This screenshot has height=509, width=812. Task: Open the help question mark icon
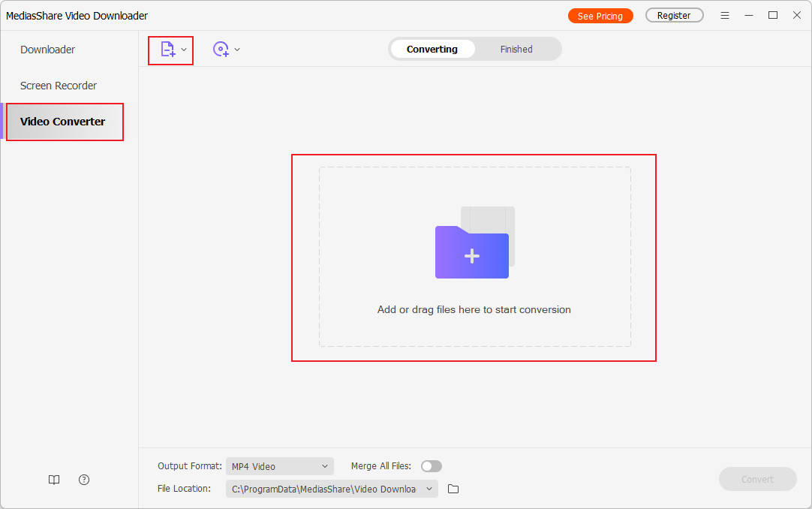(84, 480)
